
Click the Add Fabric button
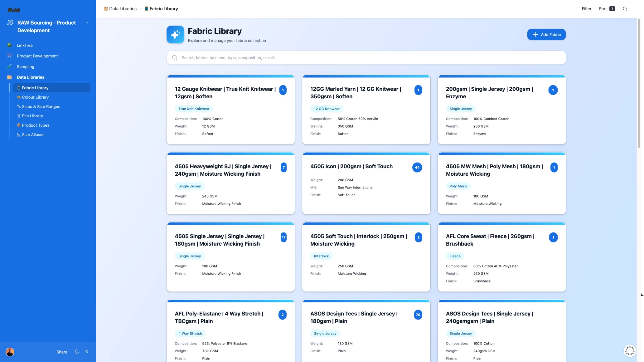pyautogui.click(x=546, y=35)
